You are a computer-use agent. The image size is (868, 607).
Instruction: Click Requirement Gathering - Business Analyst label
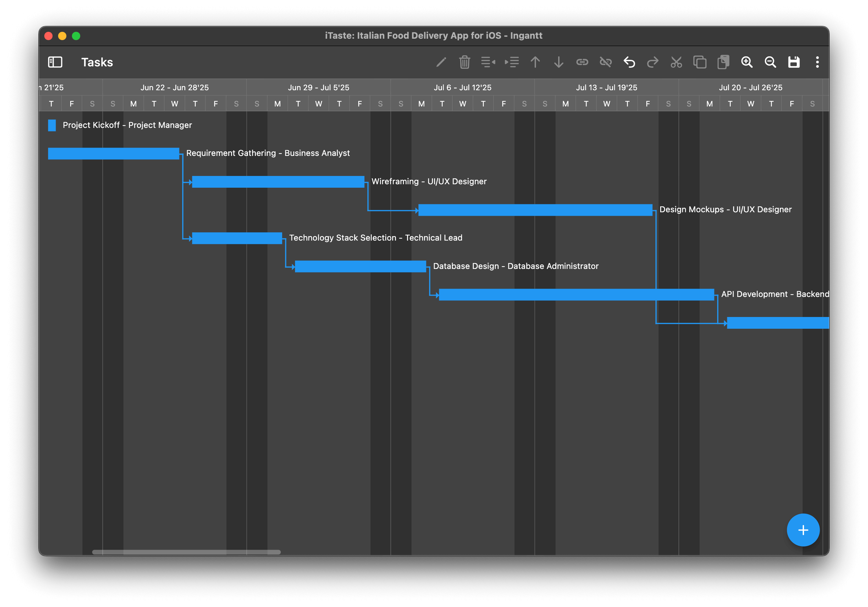tap(268, 153)
